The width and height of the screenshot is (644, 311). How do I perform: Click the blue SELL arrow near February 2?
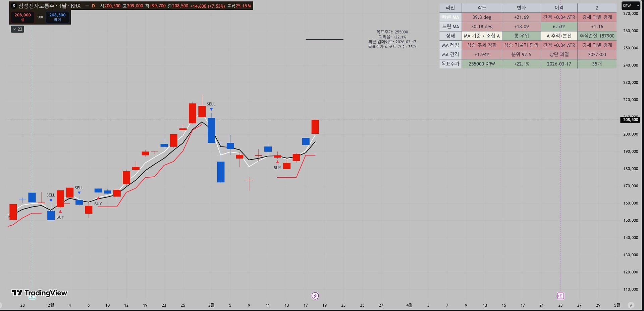click(51, 201)
